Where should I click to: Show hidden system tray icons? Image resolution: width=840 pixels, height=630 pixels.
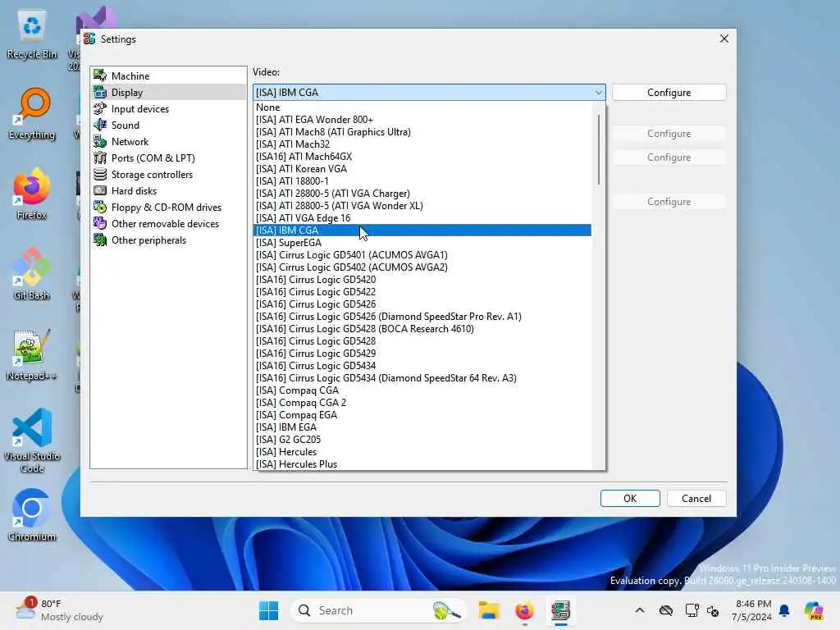tap(640, 610)
